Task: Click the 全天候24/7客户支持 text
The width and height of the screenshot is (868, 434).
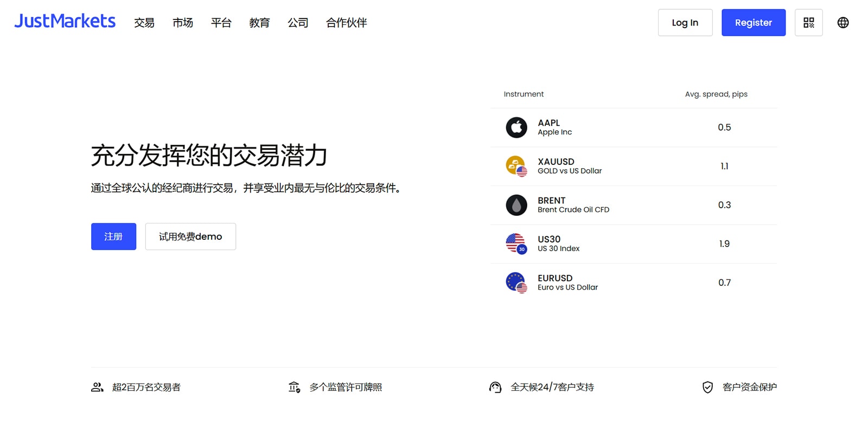Action: [552, 387]
